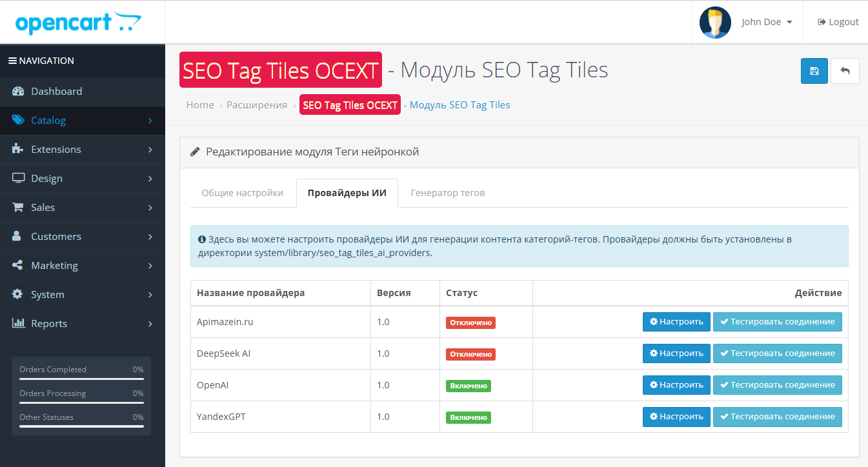Open the Генератор тегов tab
The height and width of the screenshot is (467, 868).
coord(447,193)
